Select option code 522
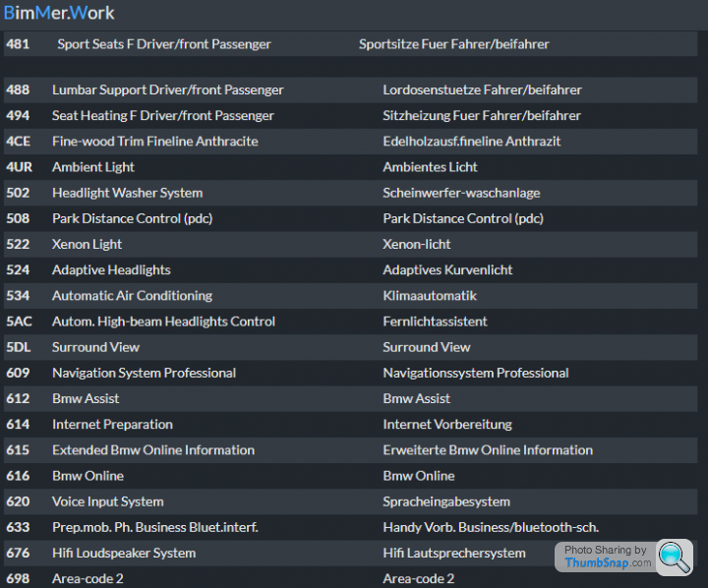This screenshot has width=708, height=588. [18, 244]
